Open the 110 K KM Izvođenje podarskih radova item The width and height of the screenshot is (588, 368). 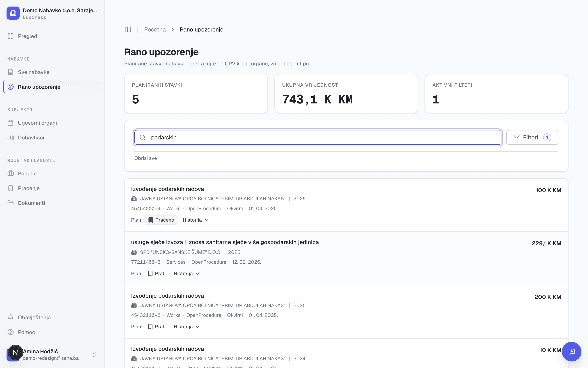tap(167, 349)
